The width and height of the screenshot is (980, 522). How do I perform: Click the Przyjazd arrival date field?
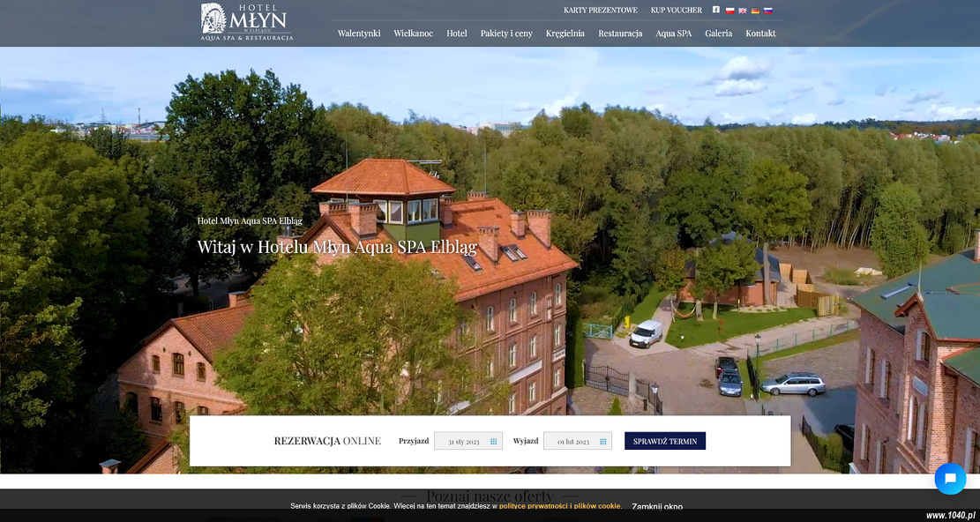click(463, 441)
